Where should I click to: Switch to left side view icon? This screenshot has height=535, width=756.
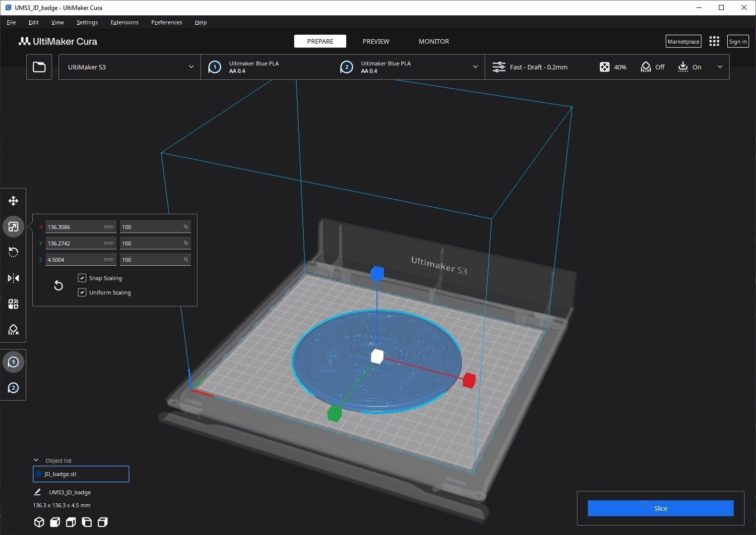pyautogui.click(x=87, y=522)
